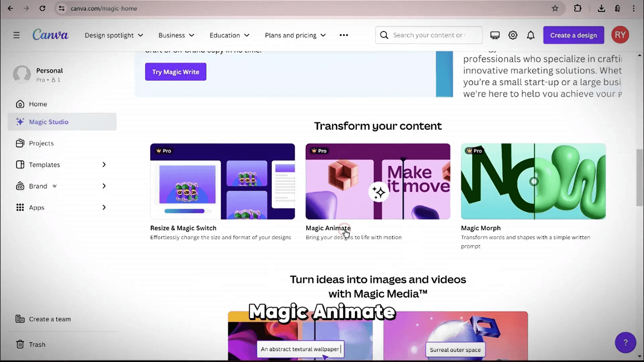Click the Try Magic Write button

point(175,72)
